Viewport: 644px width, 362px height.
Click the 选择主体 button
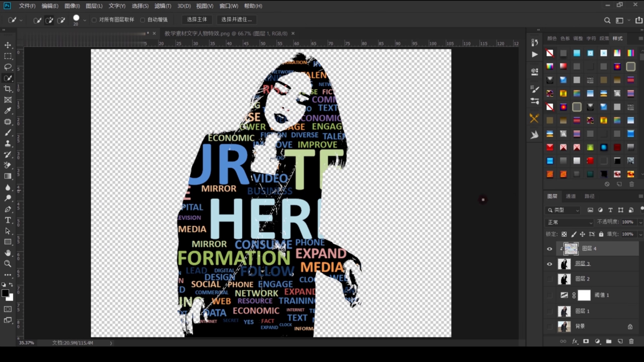point(197,20)
